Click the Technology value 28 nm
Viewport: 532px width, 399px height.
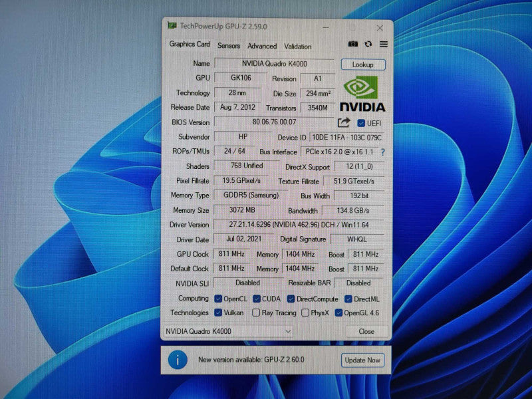237,92
